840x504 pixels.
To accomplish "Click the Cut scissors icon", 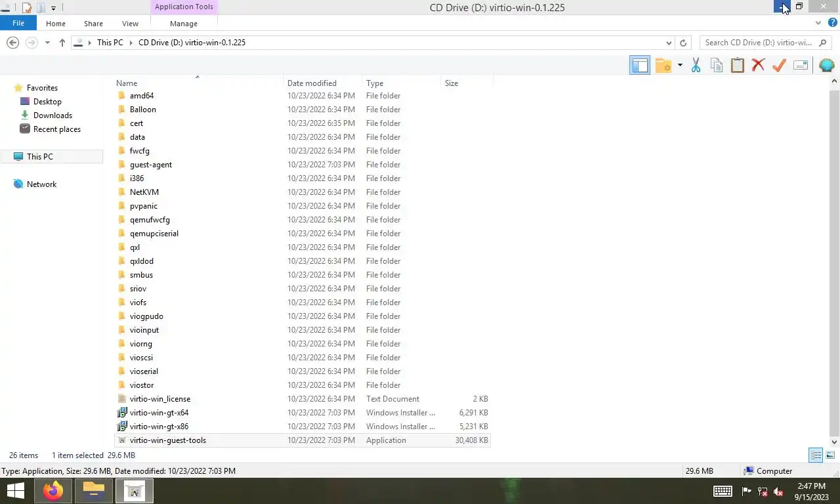I will (696, 65).
